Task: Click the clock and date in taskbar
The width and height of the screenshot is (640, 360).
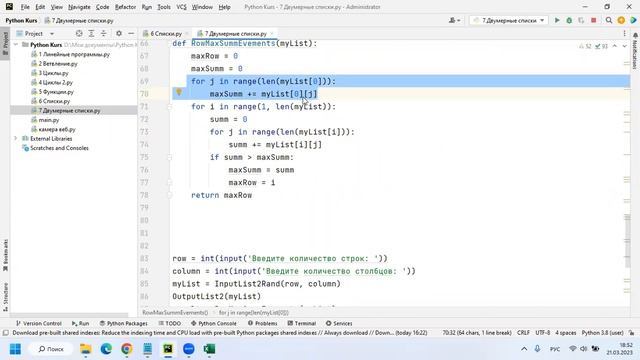Action: (620, 349)
